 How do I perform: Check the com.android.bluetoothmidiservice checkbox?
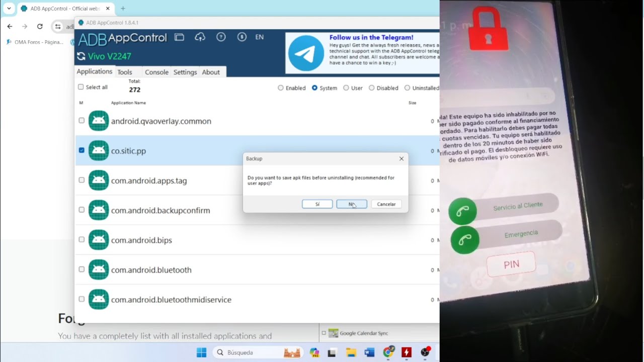click(x=82, y=299)
